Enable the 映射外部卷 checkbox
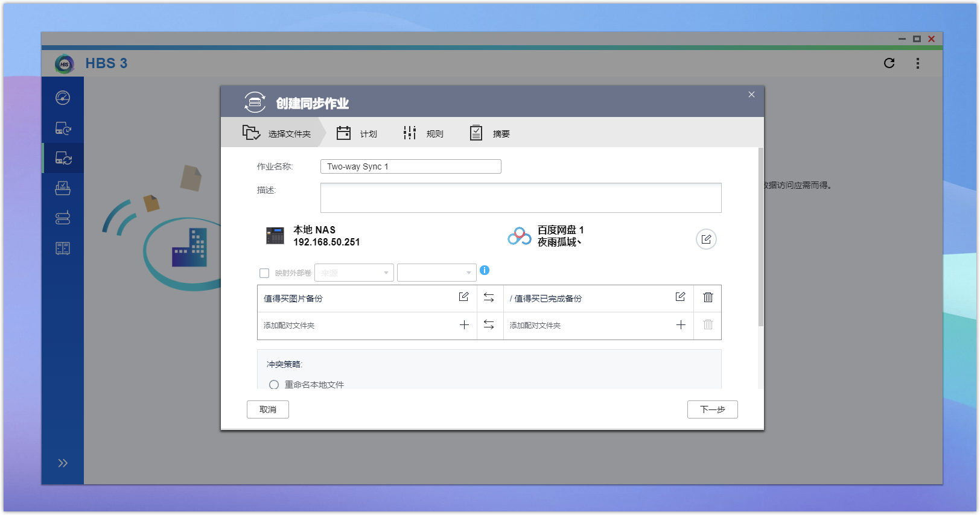The height and width of the screenshot is (515, 980). (x=264, y=273)
